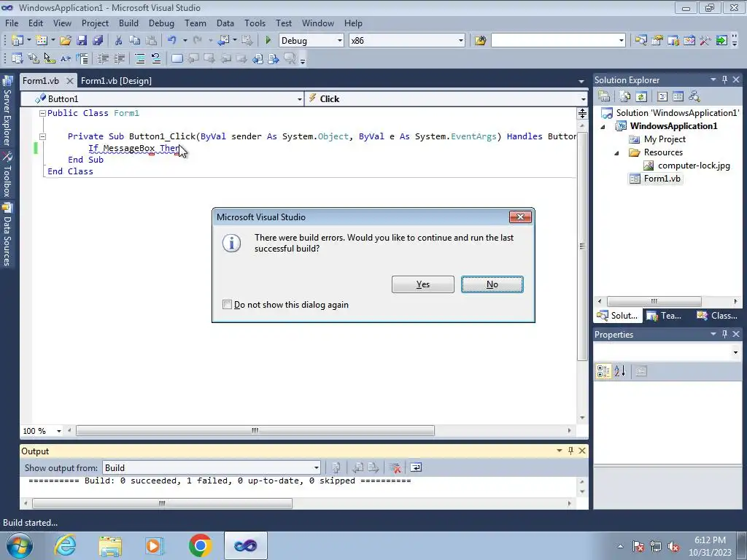This screenshot has width=747, height=560.
Task: Click the Increase line indent icon
Action: point(119,58)
